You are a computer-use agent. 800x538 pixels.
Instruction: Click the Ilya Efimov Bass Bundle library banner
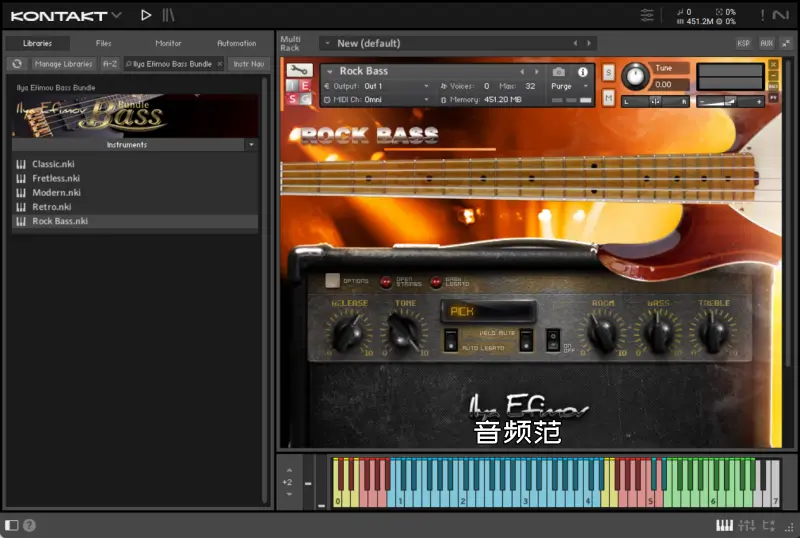[x=135, y=116]
